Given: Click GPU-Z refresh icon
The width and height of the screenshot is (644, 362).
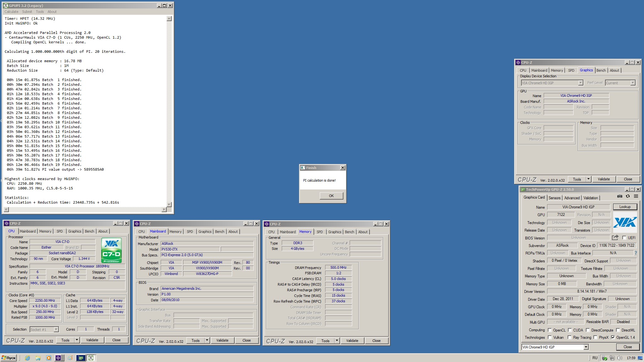Looking at the screenshot, I should click(628, 196).
